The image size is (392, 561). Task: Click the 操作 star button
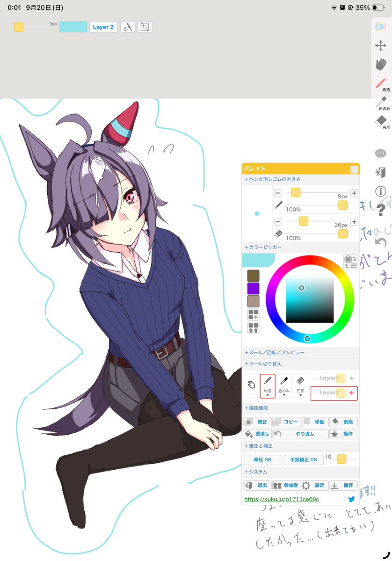343,434
